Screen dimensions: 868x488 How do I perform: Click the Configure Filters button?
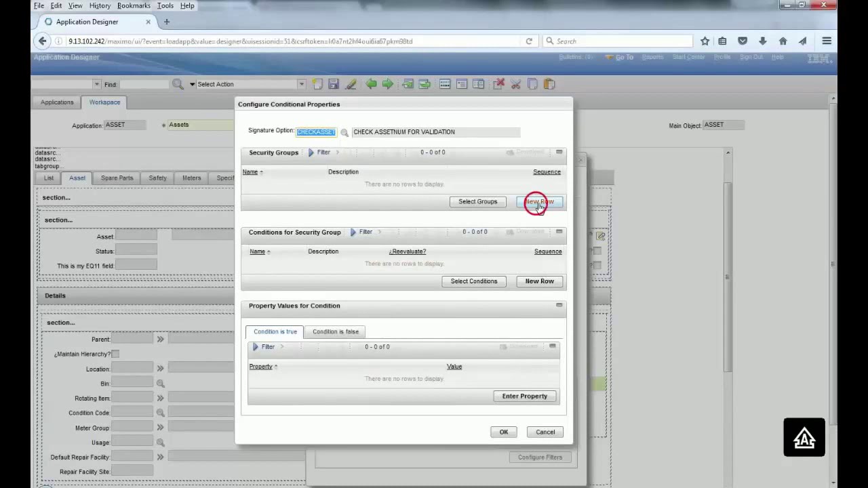point(540,457)
